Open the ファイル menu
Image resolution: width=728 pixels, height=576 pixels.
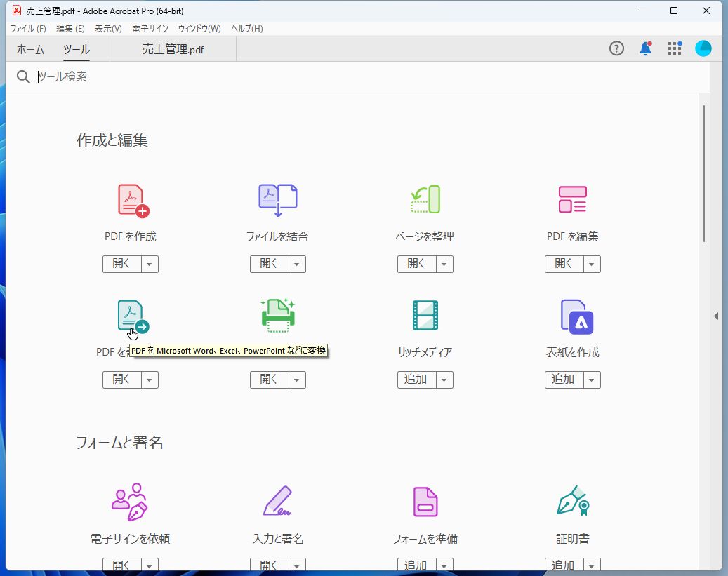click(27, 28)
